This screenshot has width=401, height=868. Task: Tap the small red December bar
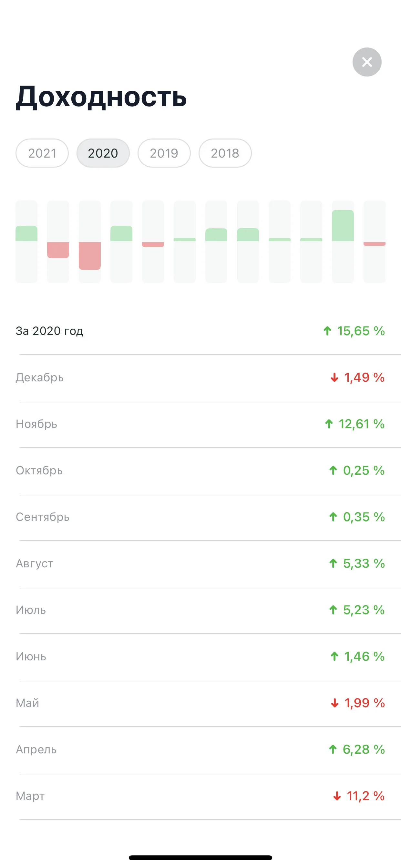[375, 243]
